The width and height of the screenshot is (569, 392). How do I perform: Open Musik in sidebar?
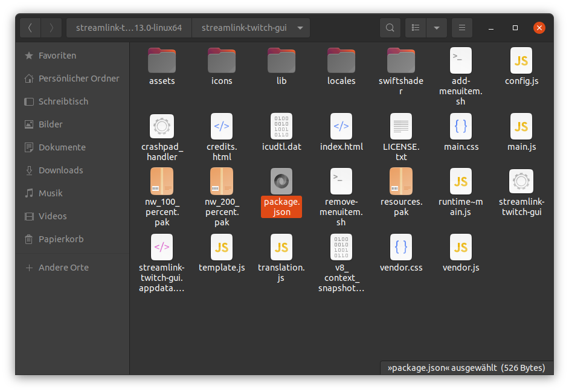click(x=72, y=193)
